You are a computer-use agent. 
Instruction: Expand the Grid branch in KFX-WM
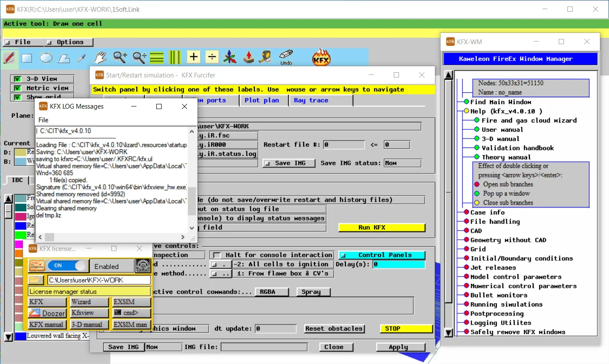point(466,249)
